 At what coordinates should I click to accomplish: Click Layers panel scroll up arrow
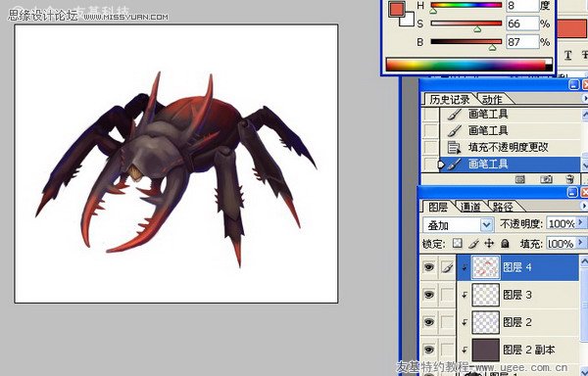tap(584, 261)
